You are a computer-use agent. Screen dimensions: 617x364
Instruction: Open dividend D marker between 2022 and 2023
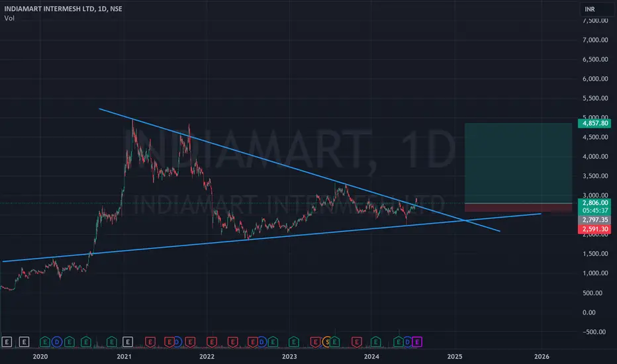click(262, 342)
